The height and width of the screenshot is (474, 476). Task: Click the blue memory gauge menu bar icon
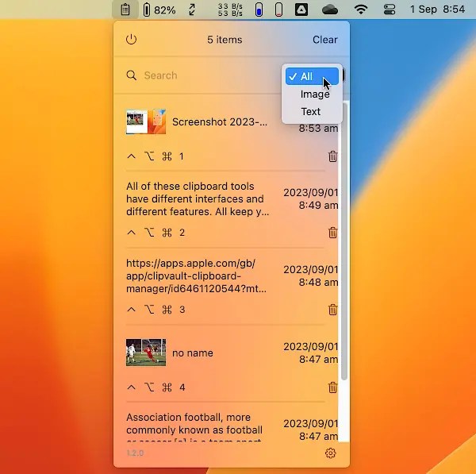click(x=259, y=10)
